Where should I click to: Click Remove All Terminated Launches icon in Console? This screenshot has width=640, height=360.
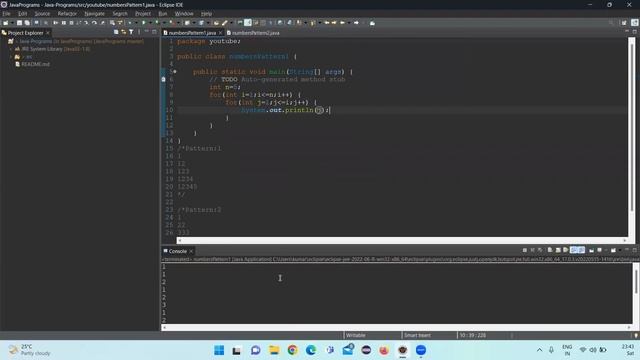[540, 250]
